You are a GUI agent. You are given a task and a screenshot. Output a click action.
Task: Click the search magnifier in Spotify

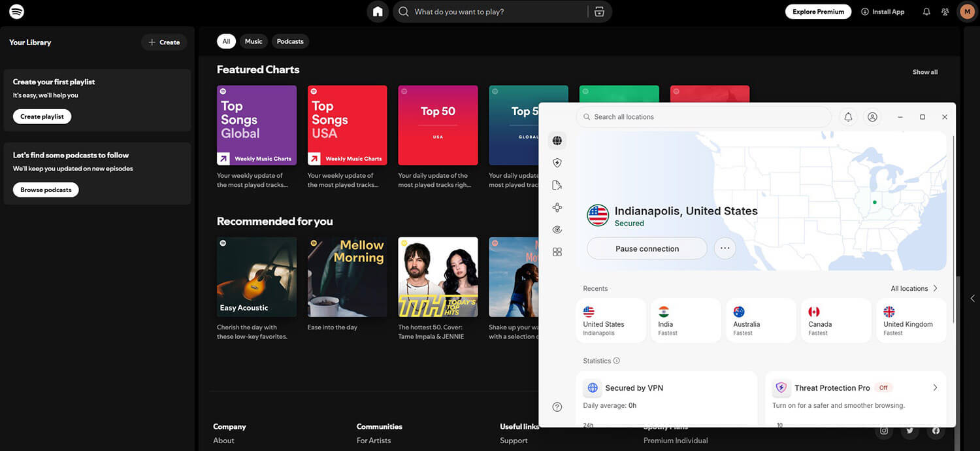point(404,12)
